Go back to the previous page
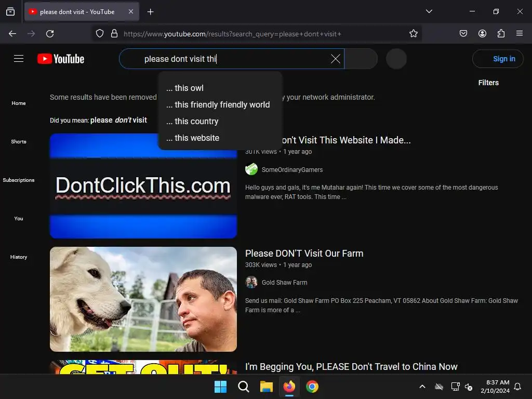532x399 pixels. pyautogui.click(x=12, y=34)
